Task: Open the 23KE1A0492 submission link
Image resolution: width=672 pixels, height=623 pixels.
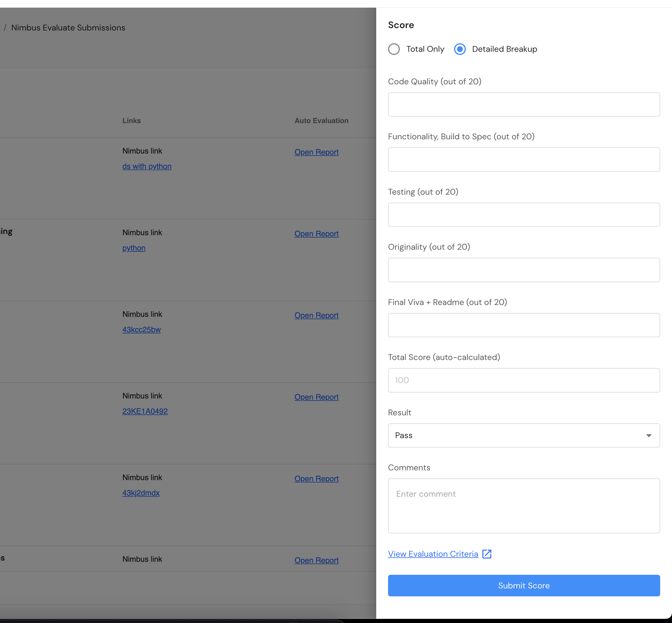Action: click(x=145, y=411)
